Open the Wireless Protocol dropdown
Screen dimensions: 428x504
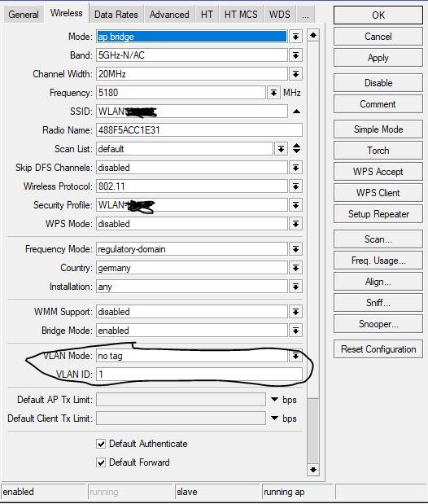[295, 186]
